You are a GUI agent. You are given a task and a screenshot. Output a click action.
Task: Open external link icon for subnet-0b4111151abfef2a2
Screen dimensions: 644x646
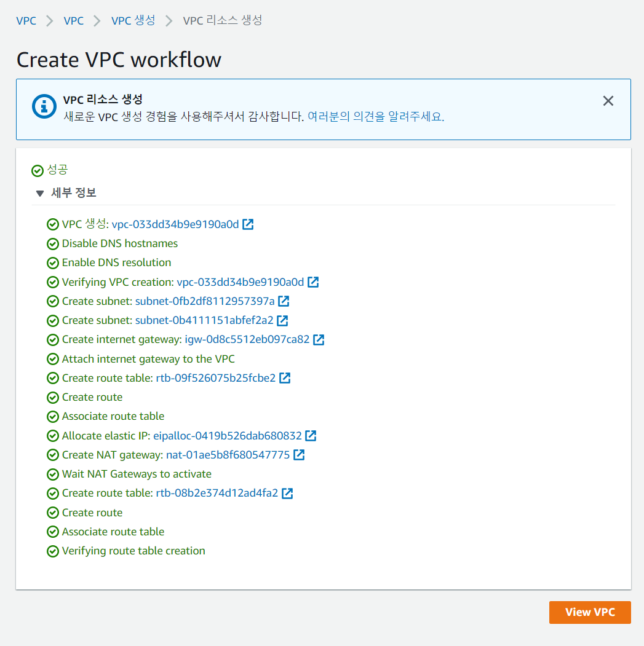[x=282, y=320]
